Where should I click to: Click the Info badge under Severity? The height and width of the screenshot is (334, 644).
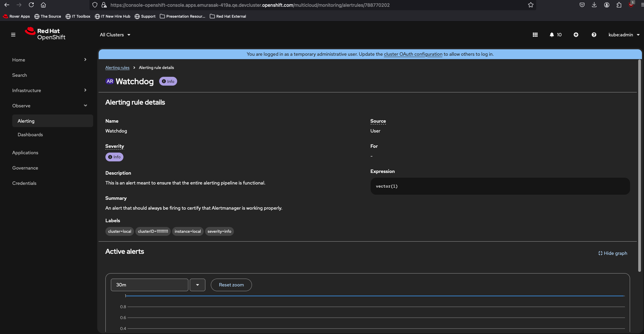click(114, 157)
